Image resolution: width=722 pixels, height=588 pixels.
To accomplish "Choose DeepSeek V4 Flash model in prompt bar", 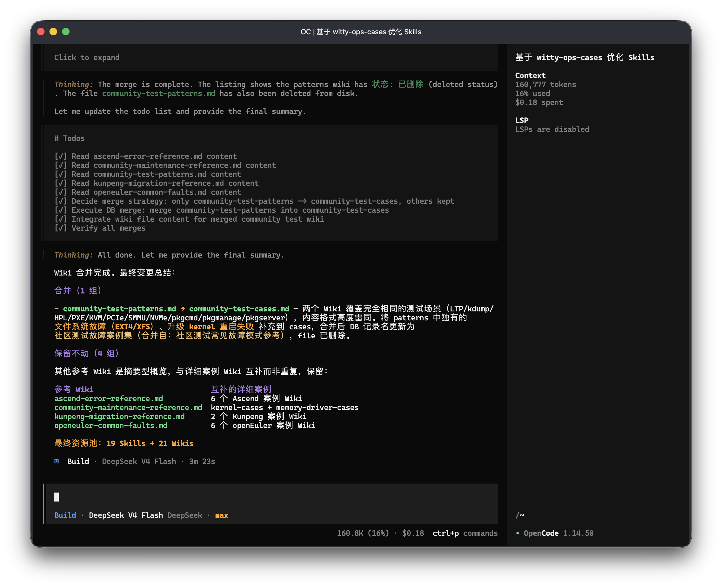I will [x=126, y=515].
